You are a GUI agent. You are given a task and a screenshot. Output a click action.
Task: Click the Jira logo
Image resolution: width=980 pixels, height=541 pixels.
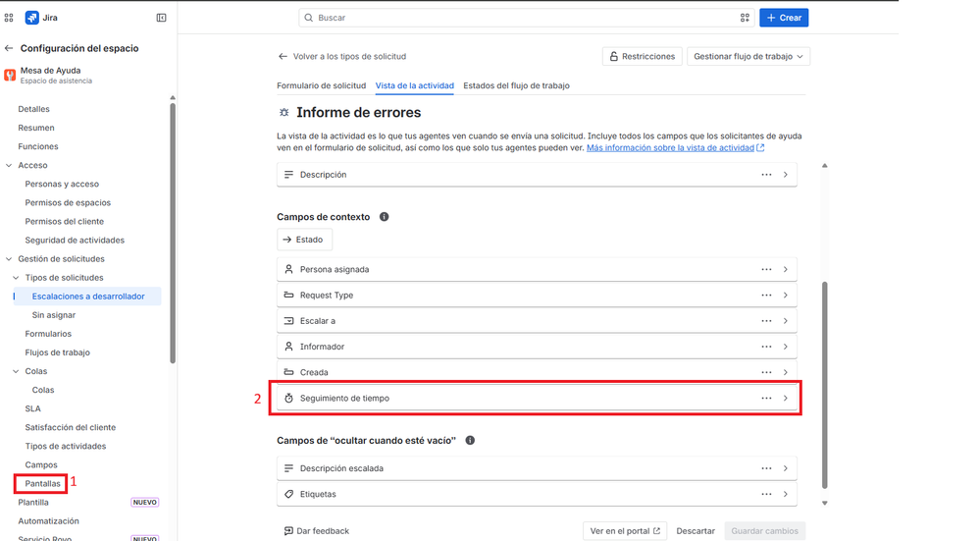[31, 18]
